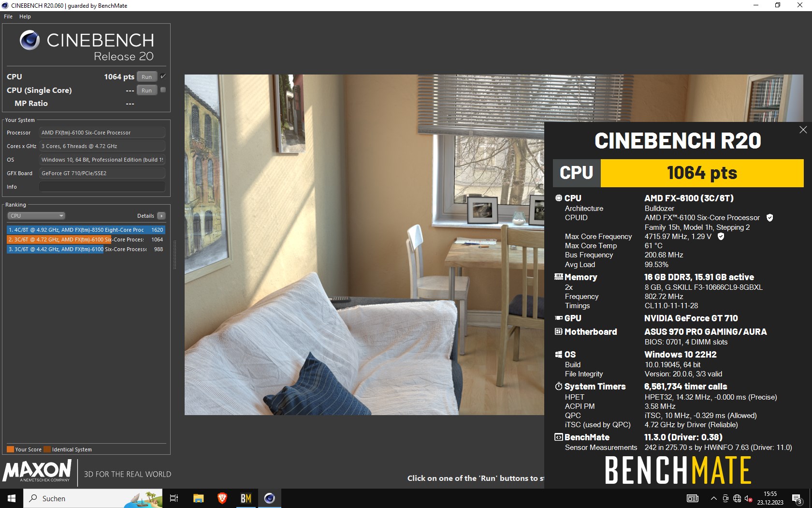Click the Cores x GHz field
812x508 pixels.
[102, 146]
